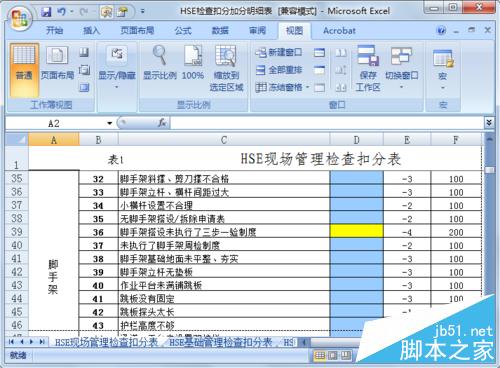This screenshot has width=500, height=368.
Task: Select column A header
Action: pyautogui.click(x=54, y=140)
